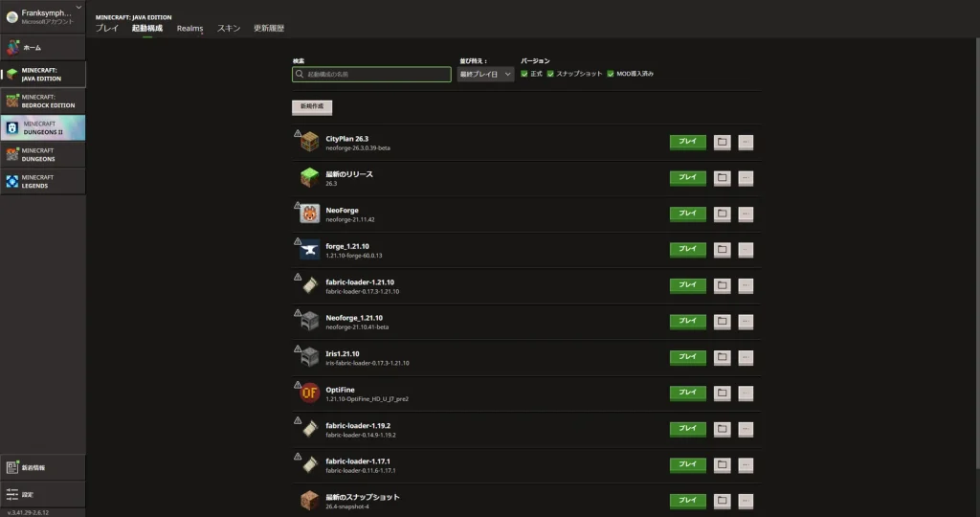The height and width of the screenshot is (517, 980).
Task: Play the fabric-loader-1.21.10 installation
Action: tap(687, 285)
